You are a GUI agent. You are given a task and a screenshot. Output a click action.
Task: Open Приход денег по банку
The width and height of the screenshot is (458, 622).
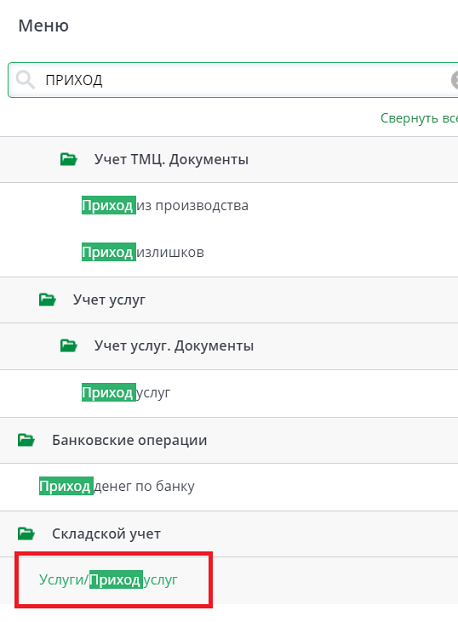point(117,486)
